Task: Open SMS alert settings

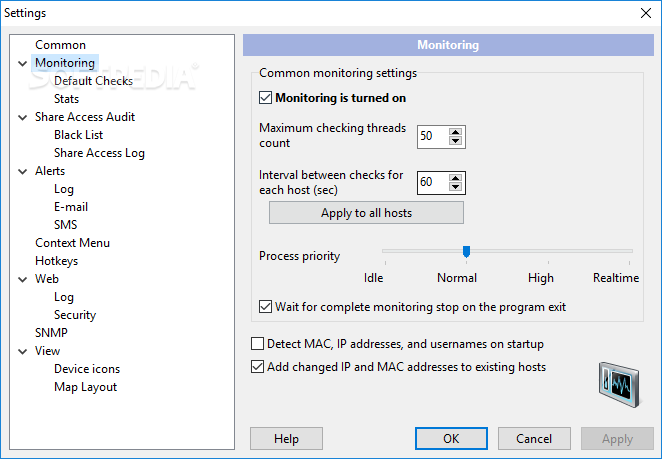Action: coord(65,225)
